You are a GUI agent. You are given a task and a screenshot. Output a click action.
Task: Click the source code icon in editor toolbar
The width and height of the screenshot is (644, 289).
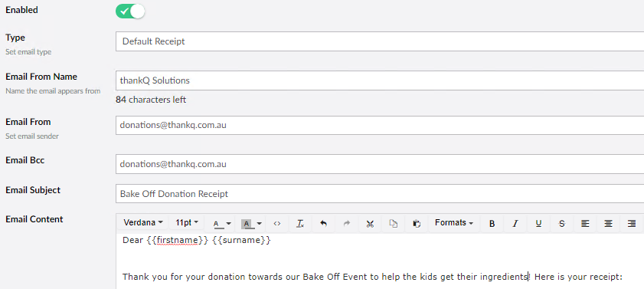coord(277,224)
